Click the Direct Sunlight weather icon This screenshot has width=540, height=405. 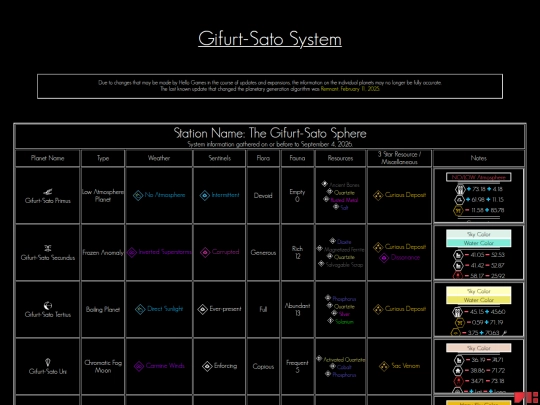coord(140,309)
